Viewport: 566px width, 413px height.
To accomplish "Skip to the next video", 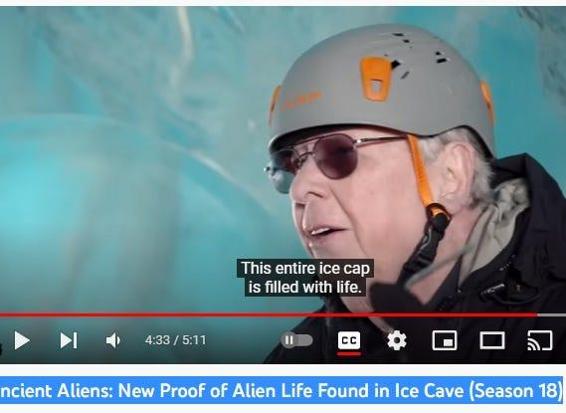I will [x=69, y=340].
